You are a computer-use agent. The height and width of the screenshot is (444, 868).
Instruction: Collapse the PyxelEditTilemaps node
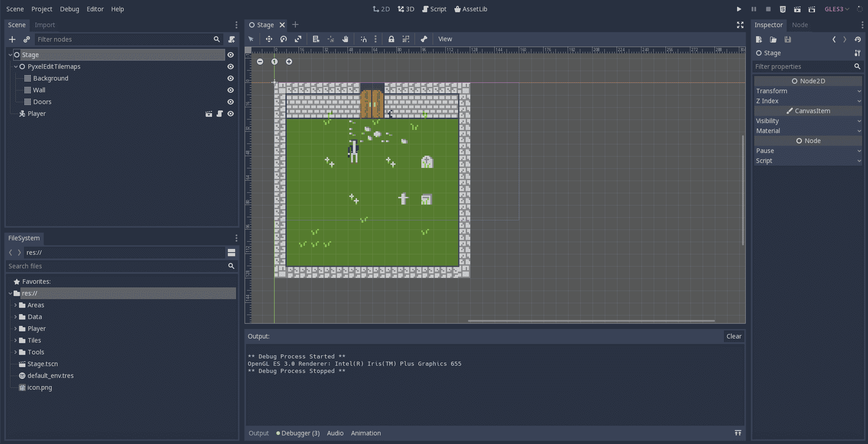pos(16,67)
